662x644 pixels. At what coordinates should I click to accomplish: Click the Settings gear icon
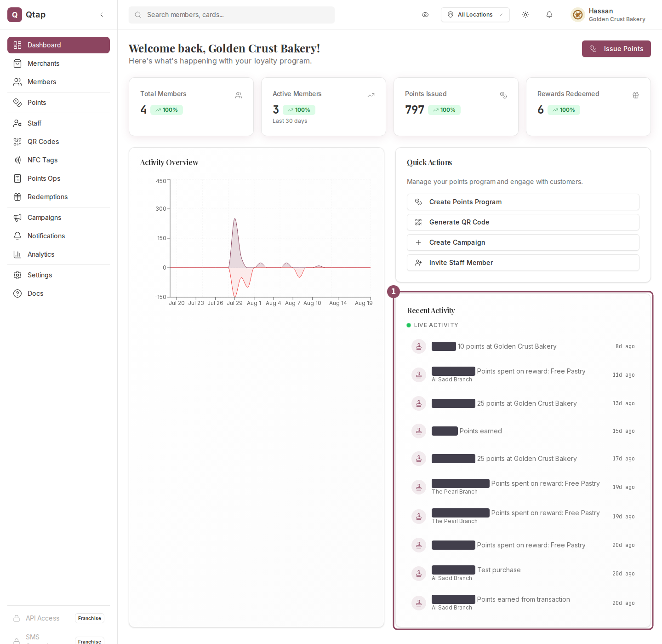point(17,275)
